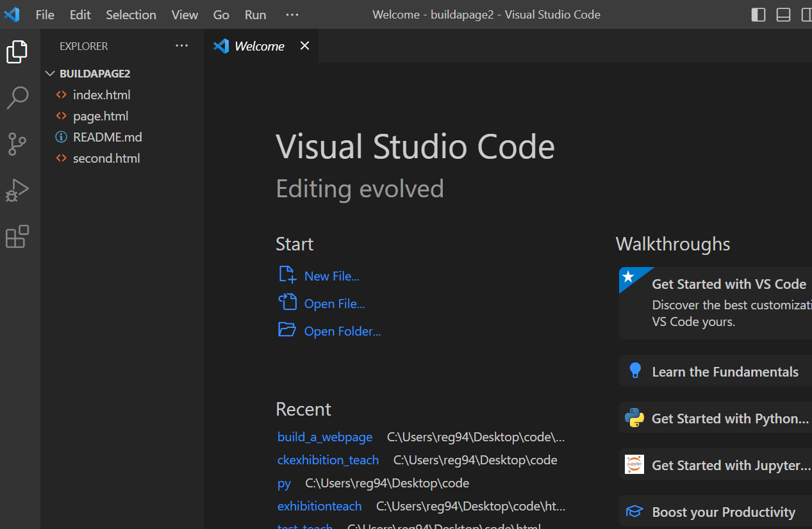This screenshot has width=812, height=529.
Task: Toggle the secondary side bar layout icon
Action: pos(806,14)
